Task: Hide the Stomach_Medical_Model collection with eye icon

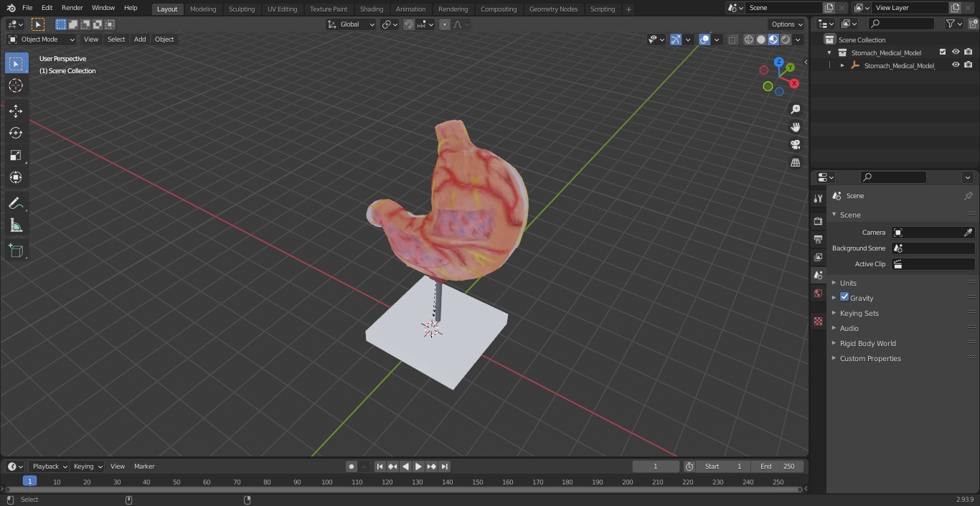Action: pyautogui.click(x=956, y=52)
